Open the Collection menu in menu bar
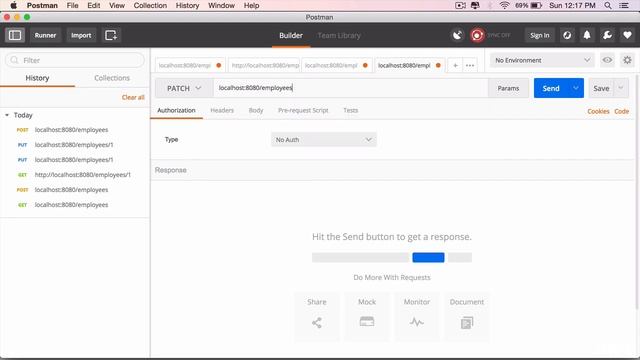640x360 pixels. coord(150,5)
